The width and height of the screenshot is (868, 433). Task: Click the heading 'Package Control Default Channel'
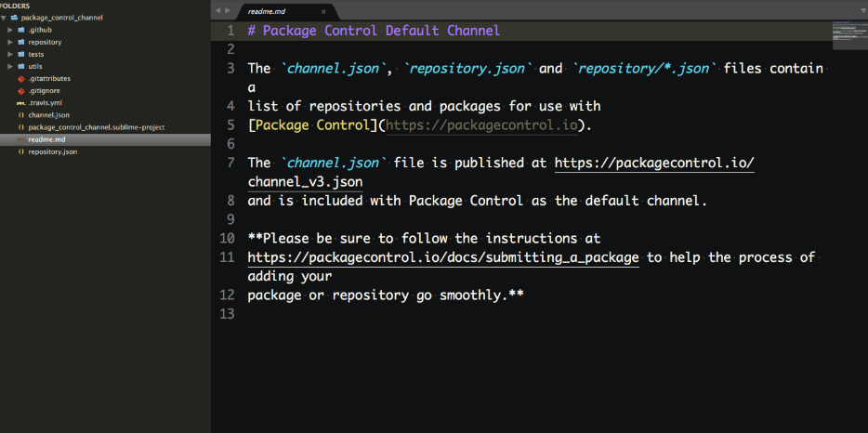[x=381, y=31]
